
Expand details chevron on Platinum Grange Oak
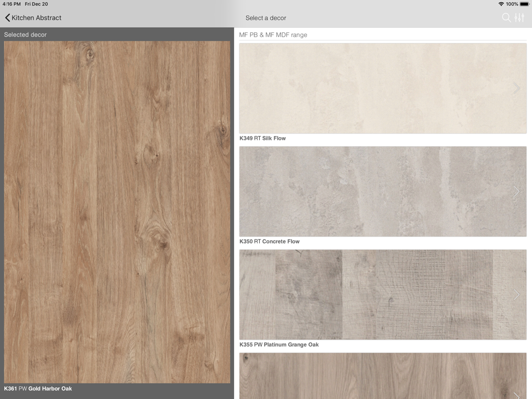tap(517, 295)
